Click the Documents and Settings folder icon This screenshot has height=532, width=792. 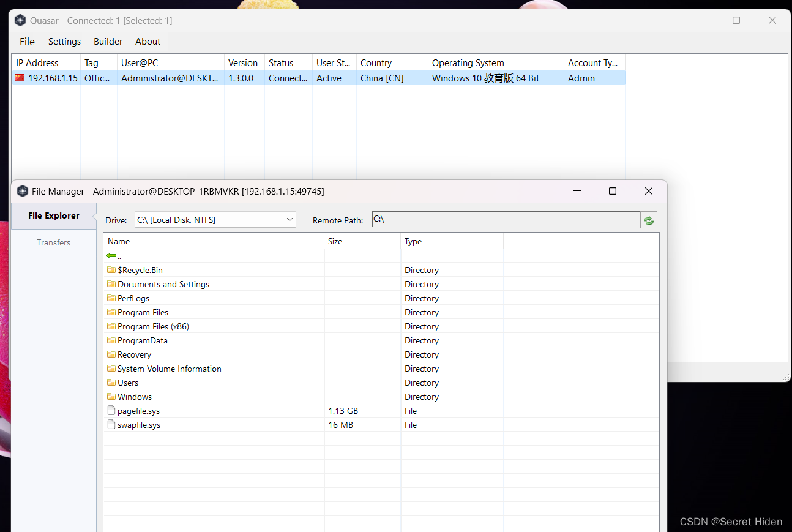tap(111, 284)
